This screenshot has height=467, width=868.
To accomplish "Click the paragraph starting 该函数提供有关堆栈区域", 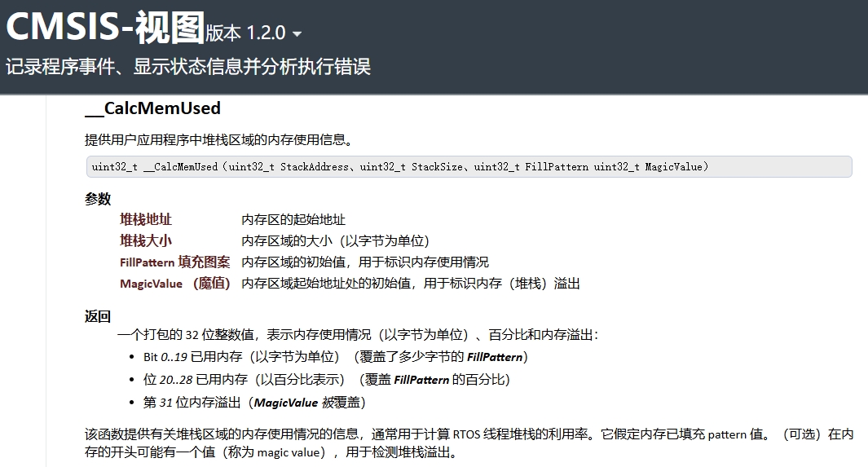I will tap(469, 443).
